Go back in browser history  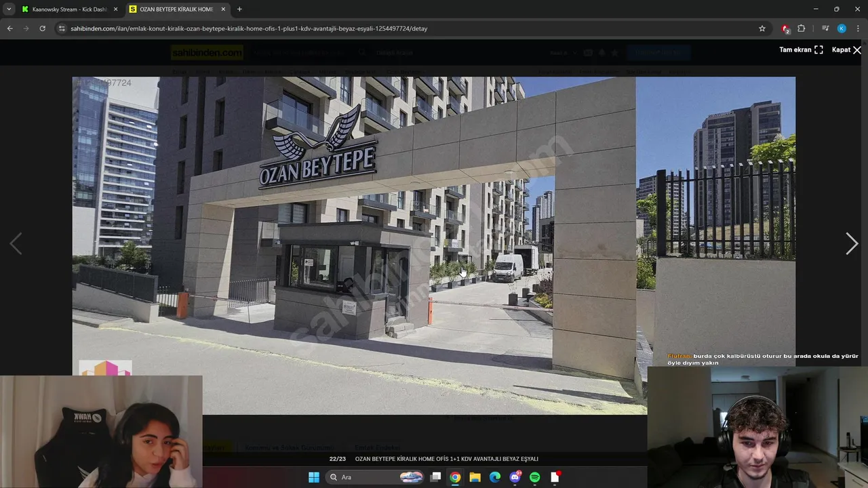click(x=9, y=28)
